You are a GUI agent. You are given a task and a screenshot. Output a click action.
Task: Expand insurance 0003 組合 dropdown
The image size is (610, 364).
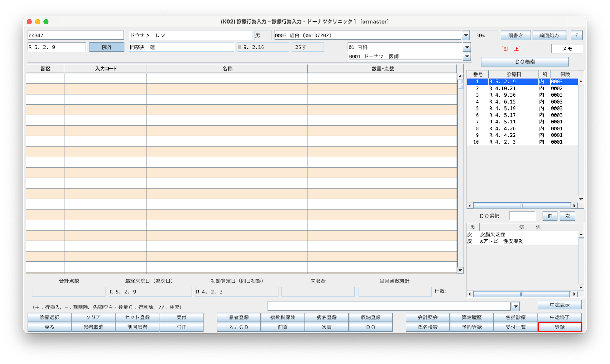coord(466,35)
